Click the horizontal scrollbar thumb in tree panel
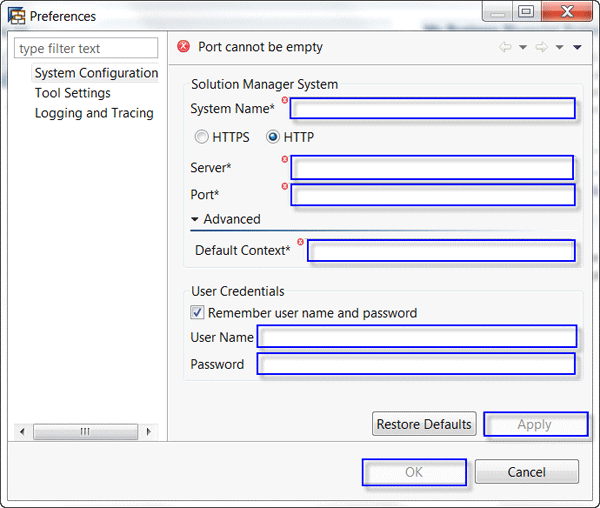This screenshot has width=600, height=508. (85, 431)
